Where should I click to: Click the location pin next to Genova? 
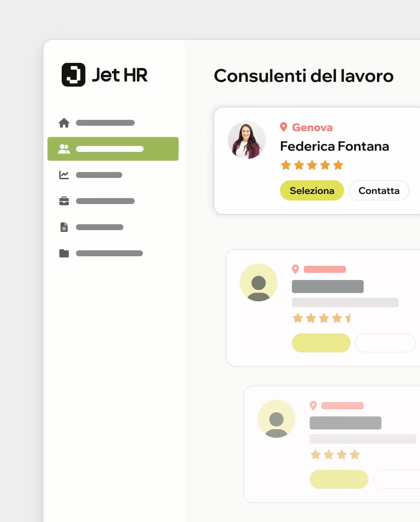(284, 127)
